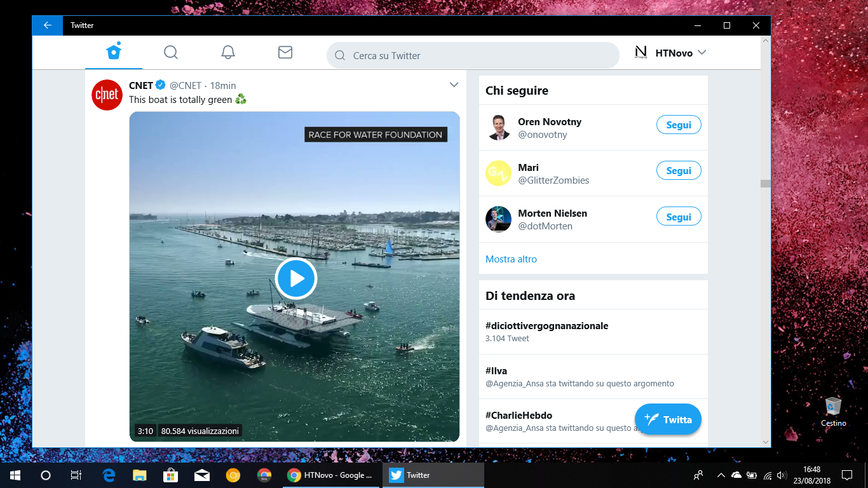Click the @GlitterZombies handle
The image size is (868, 488).
click(553, 180)
